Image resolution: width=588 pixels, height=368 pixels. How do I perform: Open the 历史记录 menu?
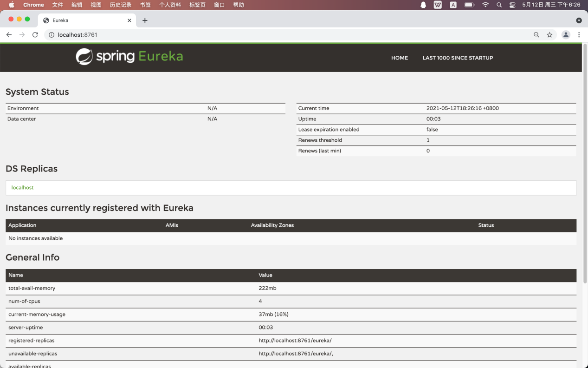coord(121,5)
